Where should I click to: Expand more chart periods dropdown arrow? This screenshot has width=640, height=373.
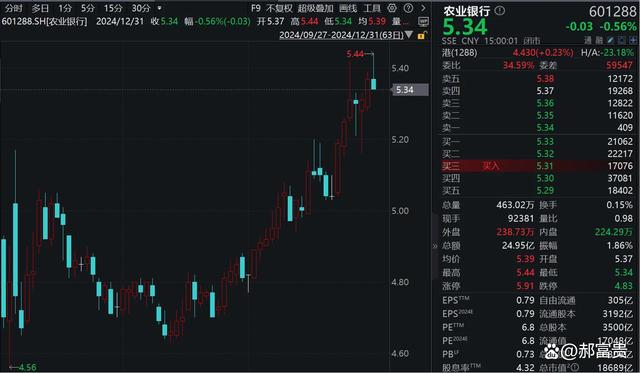160,8
